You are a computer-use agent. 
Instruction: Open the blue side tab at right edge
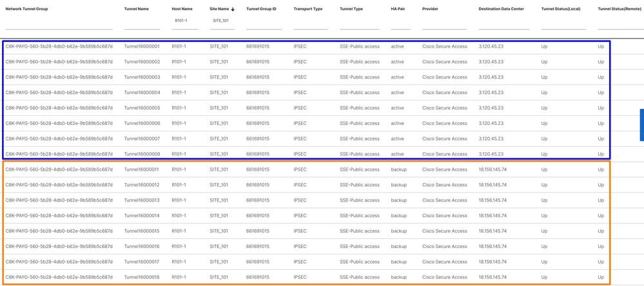pyautogui.click(x=642, y=125)
